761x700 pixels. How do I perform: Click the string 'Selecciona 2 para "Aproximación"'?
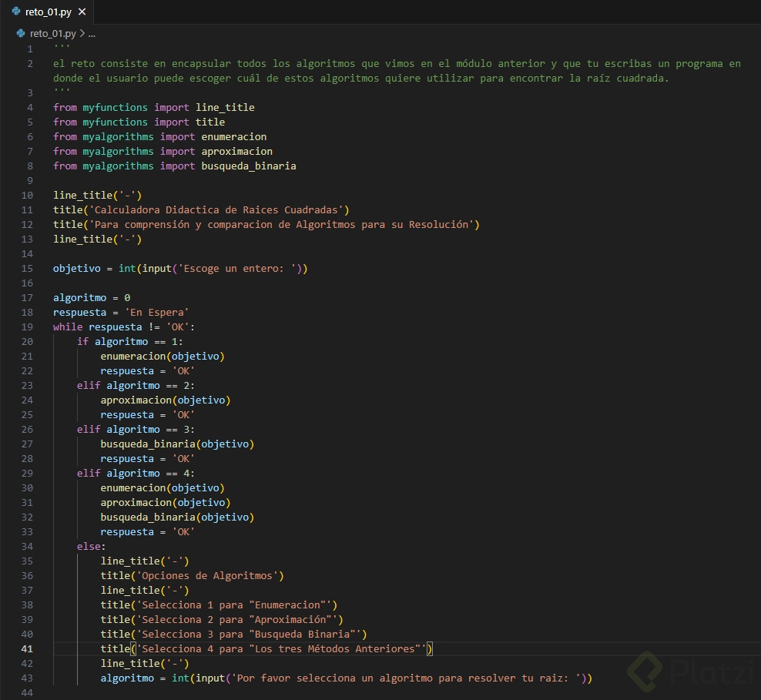point(236,619)
